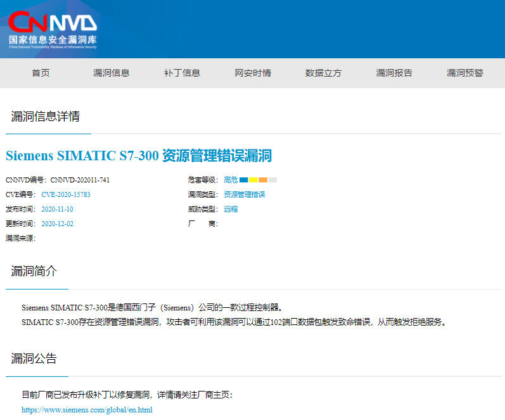
Task: Click the line 目前厂商已发布升级补丁以修复漏洞
Action: tap(127, 395)
